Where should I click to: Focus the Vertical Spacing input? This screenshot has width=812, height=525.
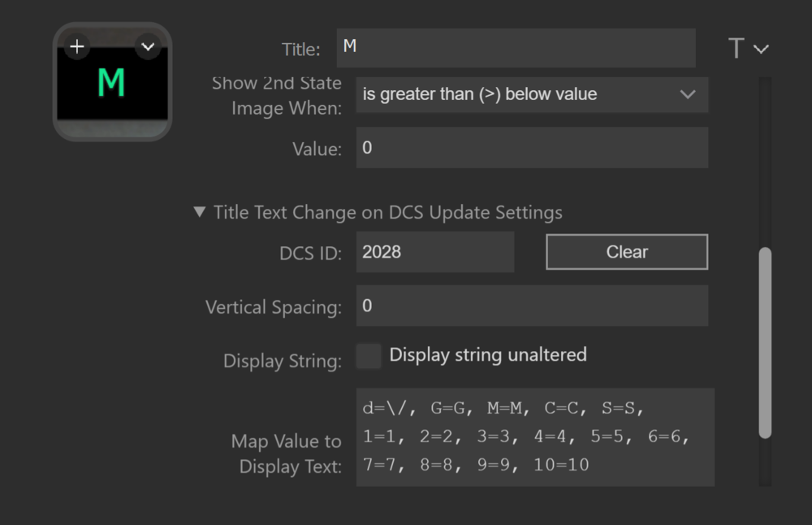[531, 306]
